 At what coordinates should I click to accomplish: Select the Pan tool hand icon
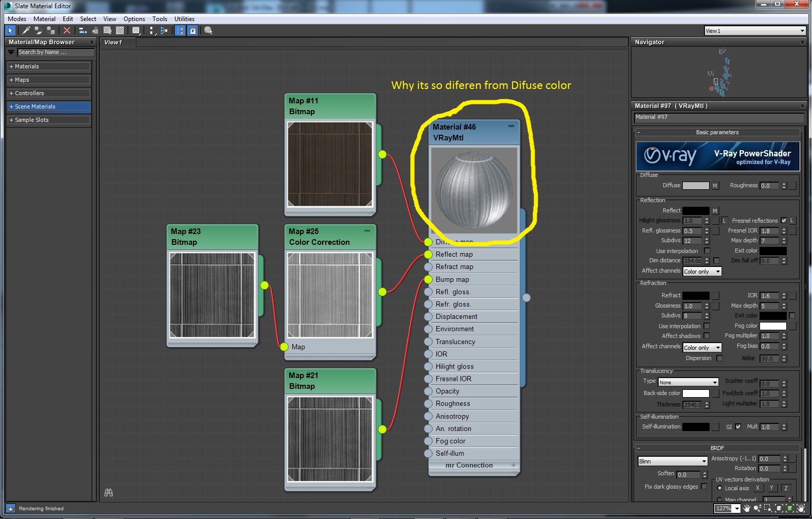point(747,508)
